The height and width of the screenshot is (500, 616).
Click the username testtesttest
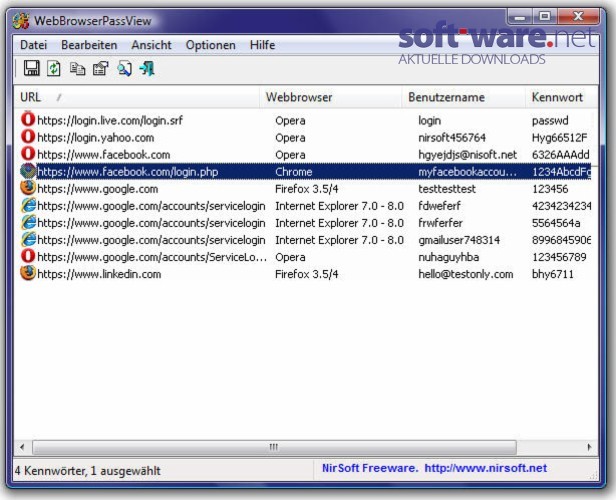click(x=447, y=189)
